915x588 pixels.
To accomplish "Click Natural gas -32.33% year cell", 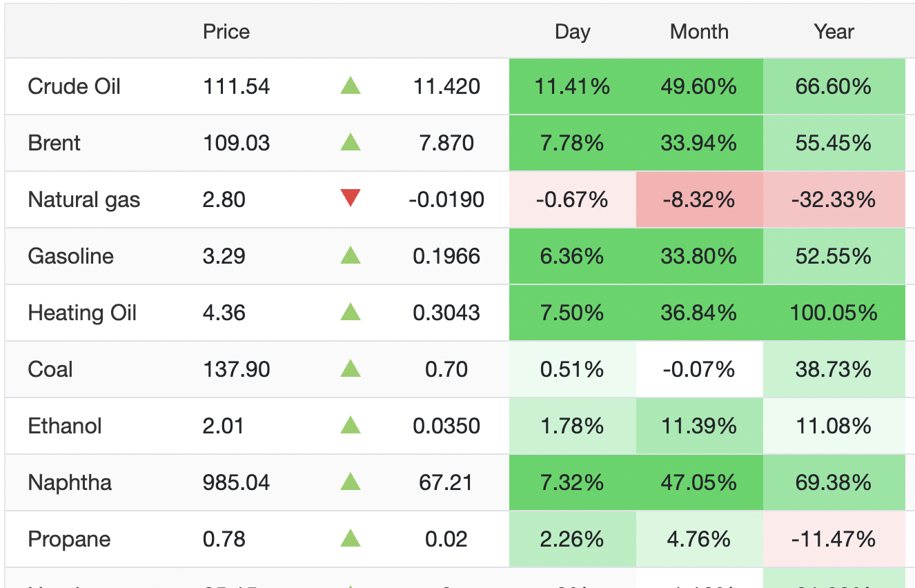I will click(834, 200).
